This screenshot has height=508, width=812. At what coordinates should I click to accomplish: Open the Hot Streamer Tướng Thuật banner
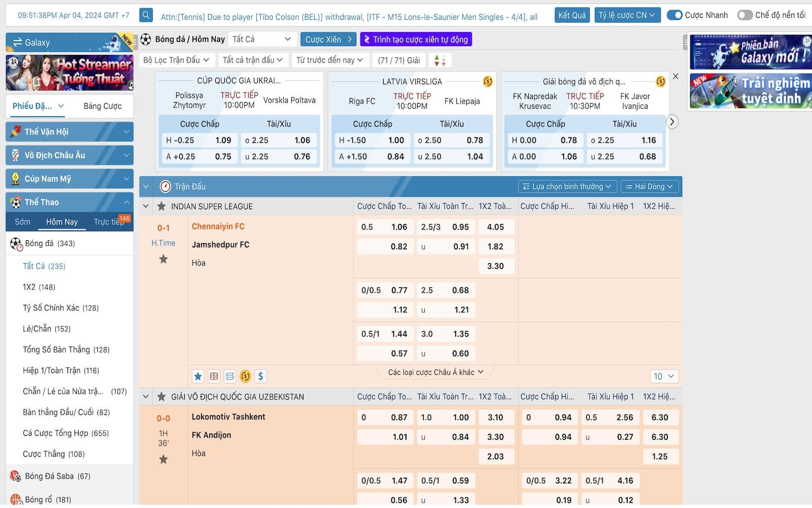(x=70, y=73)
